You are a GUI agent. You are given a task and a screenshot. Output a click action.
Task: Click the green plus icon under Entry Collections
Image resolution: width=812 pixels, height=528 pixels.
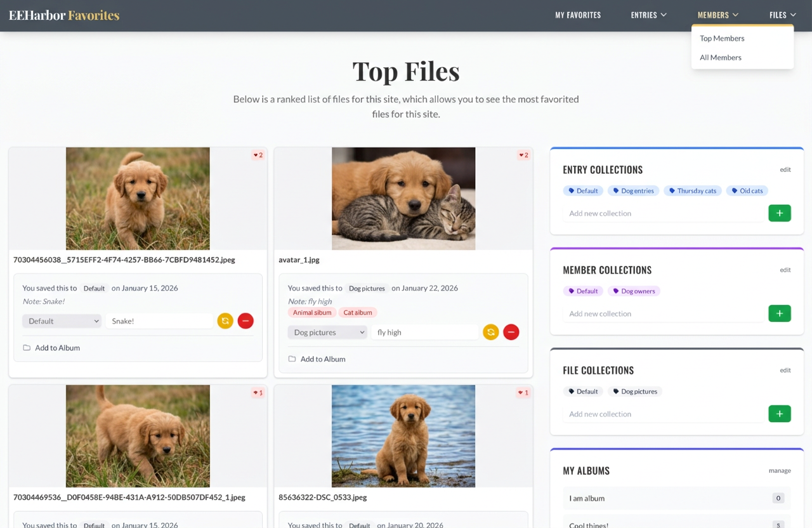(780, 213)
